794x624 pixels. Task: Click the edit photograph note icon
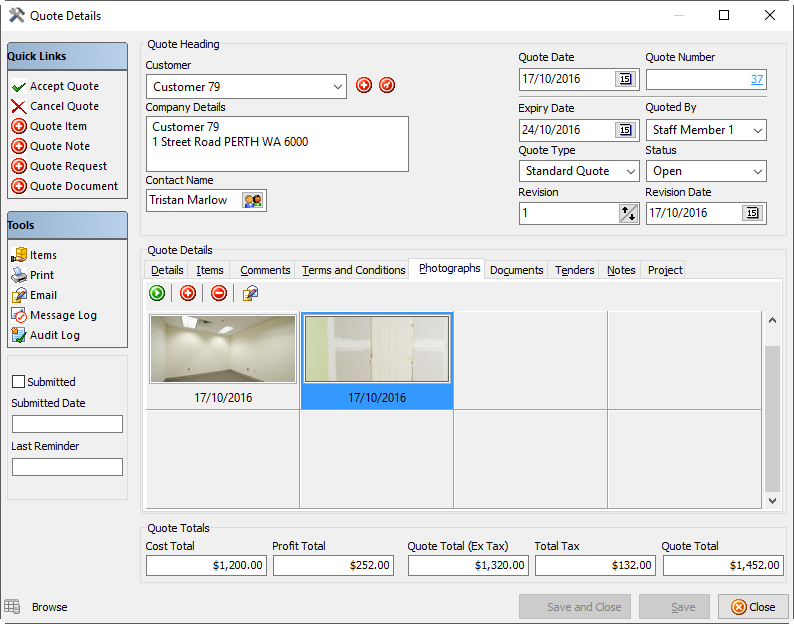251,293
